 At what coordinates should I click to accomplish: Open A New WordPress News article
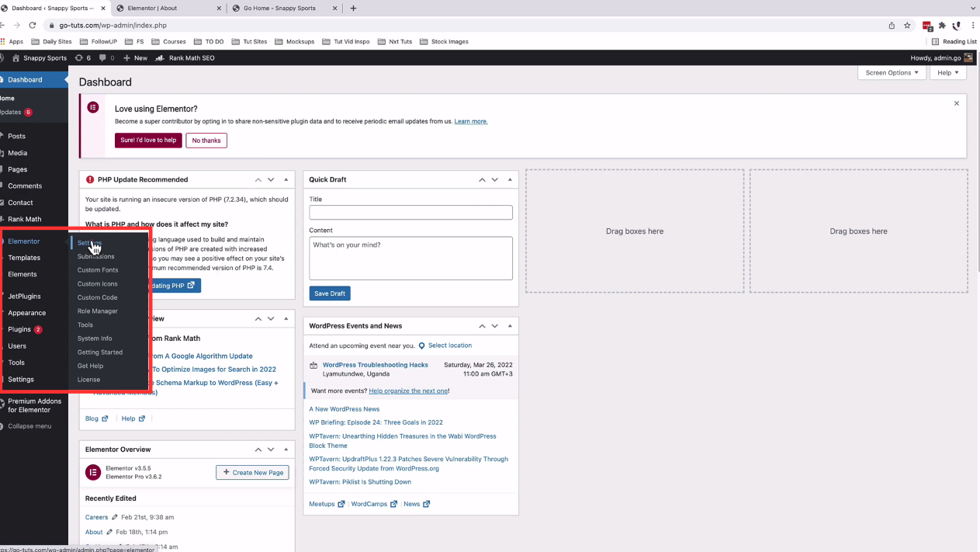(345, 409)
